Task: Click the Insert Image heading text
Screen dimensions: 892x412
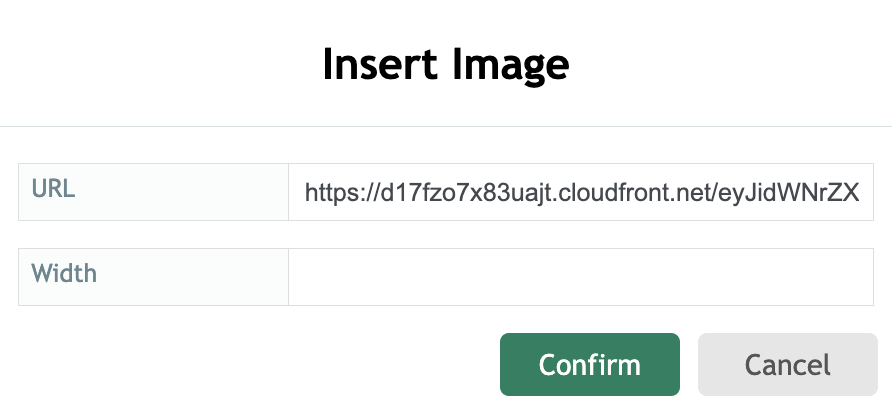Action: (445, 64)
